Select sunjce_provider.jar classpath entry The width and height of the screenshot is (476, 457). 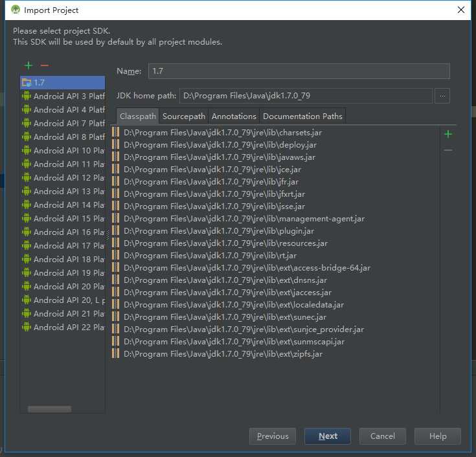point(244,329)
